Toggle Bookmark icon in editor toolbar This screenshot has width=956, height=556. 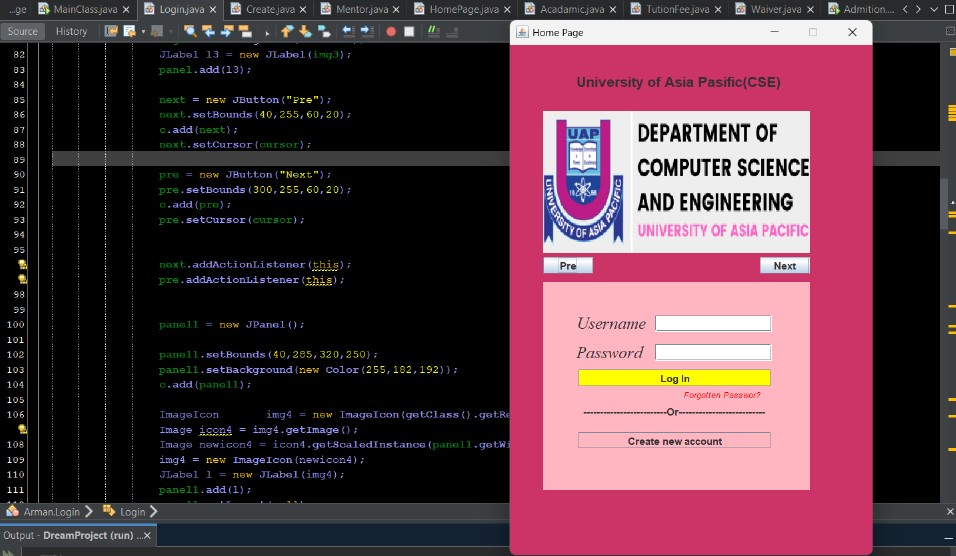click(x=324, y=31)
